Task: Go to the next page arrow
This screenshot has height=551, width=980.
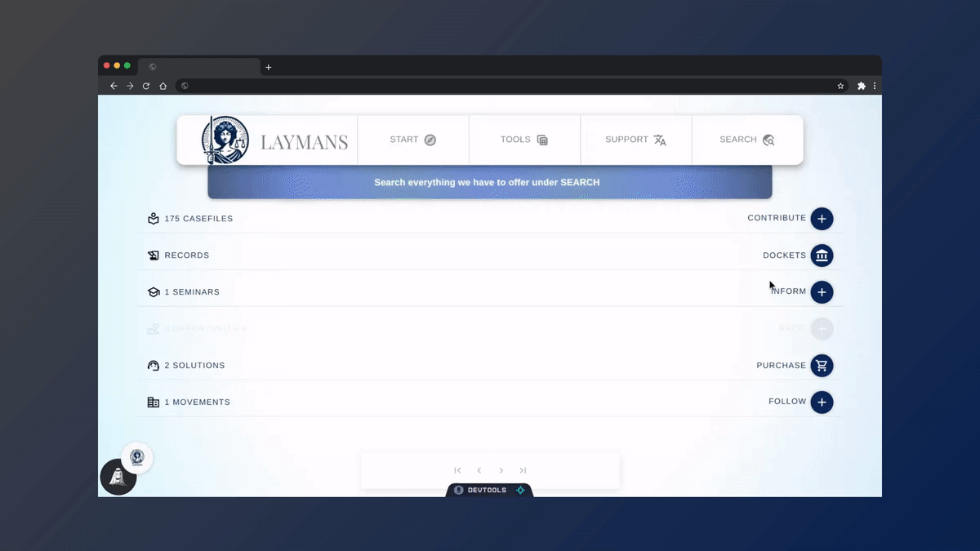Action: tap(501, 470)
